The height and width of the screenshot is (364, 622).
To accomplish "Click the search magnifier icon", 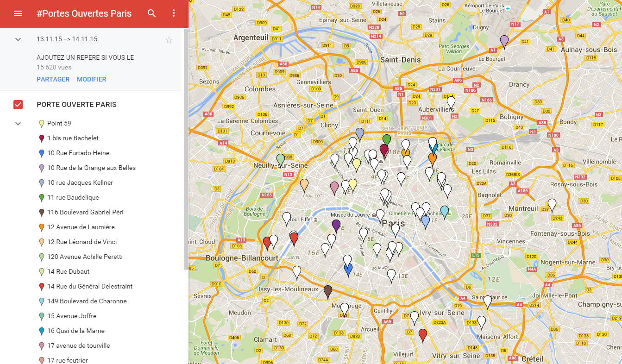I will 152,13.
